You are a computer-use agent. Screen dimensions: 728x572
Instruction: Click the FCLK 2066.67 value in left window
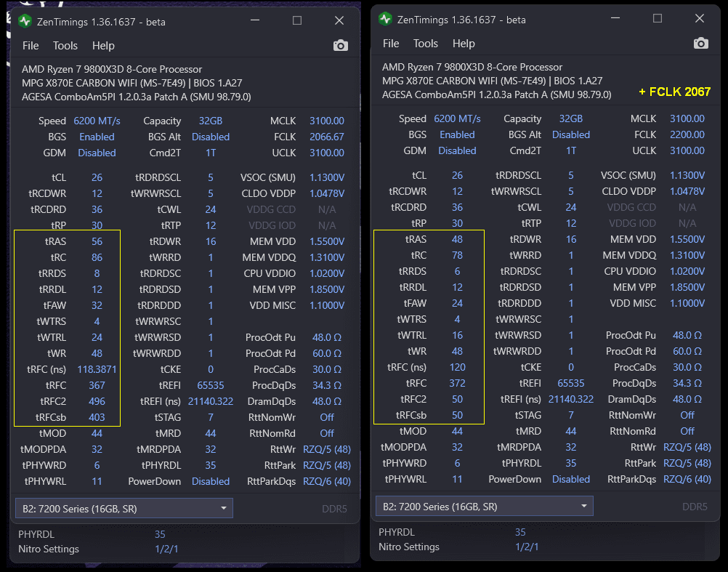[326, 137]
